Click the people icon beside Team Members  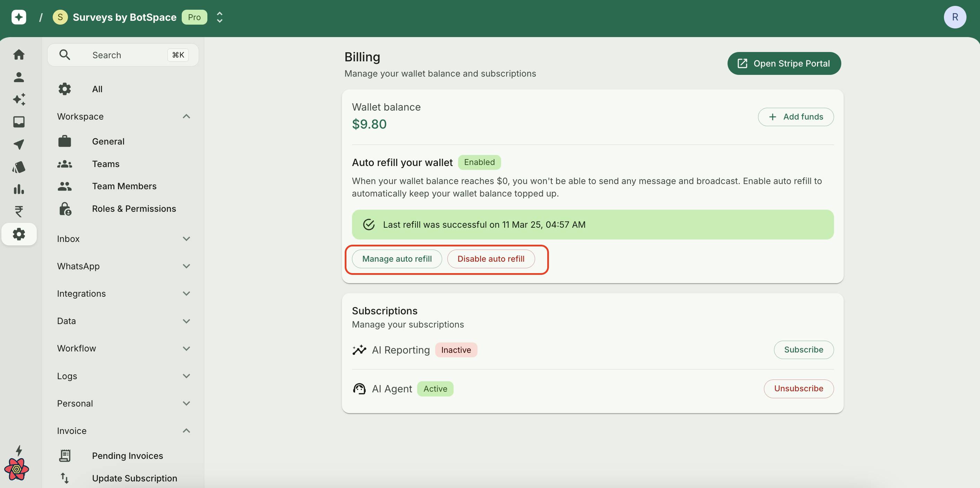pyautogui.click(x=65, y=186)
